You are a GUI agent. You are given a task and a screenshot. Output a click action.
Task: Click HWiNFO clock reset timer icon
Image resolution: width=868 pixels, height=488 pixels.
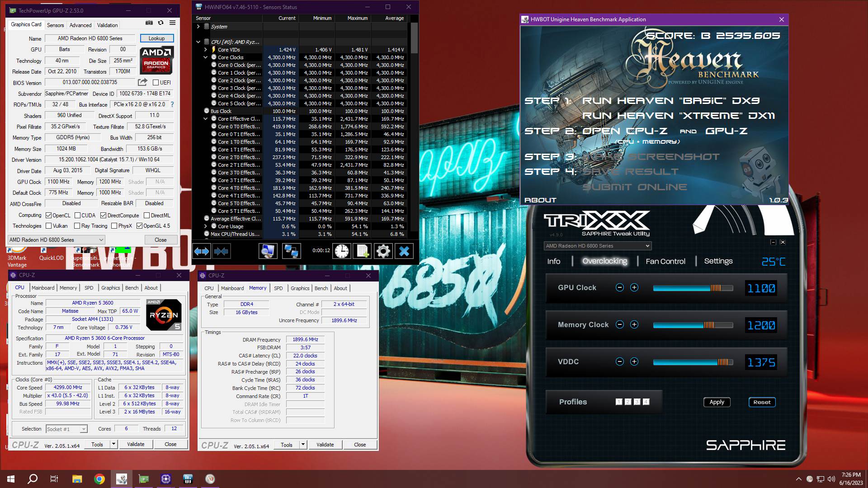point(342,251)
